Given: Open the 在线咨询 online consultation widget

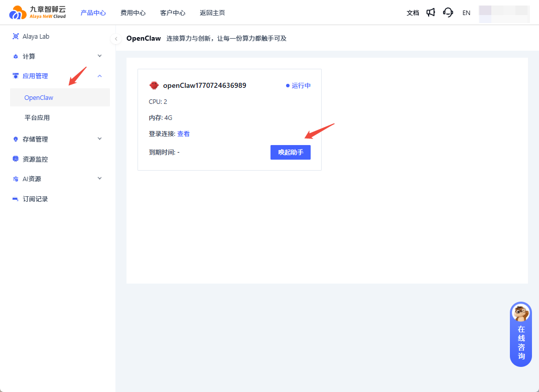Looking at the screenshot, I should click(520, 334).
